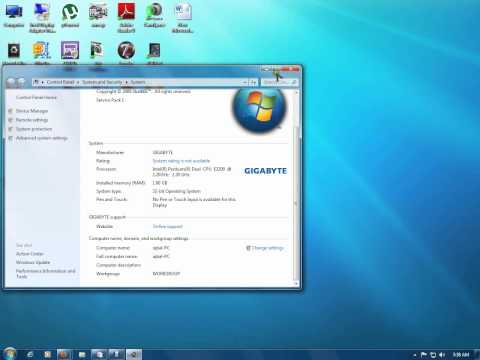Image resolution: width=480 pixels, height=360 pixels.
Task: Click the vertical scrollbar thumb
Action: pos(296,203)
